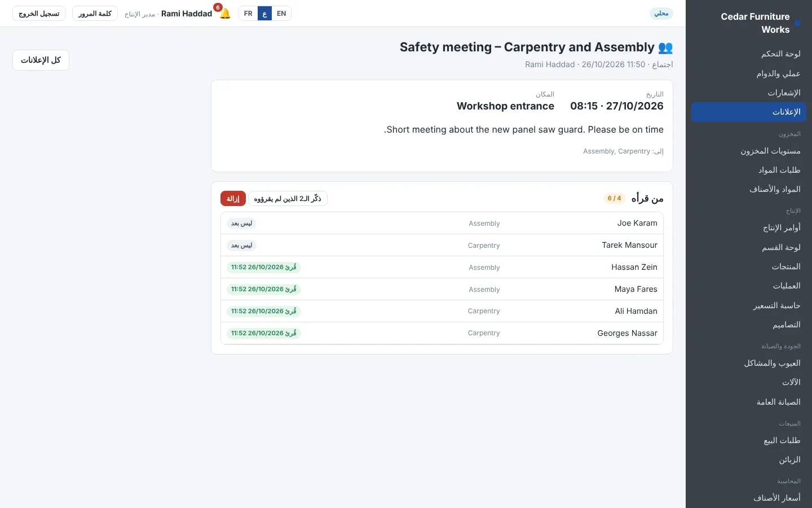Open عملي والدوام in the sidebar

pyautogui.click(x=748, y=73)
